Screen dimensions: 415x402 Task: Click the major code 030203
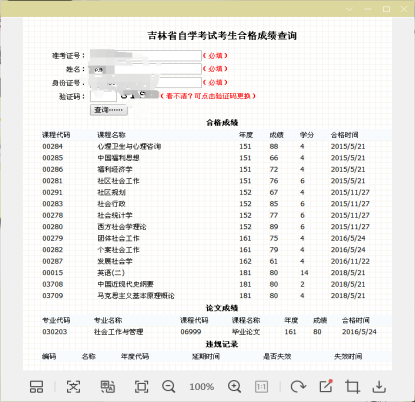[54, 332]
